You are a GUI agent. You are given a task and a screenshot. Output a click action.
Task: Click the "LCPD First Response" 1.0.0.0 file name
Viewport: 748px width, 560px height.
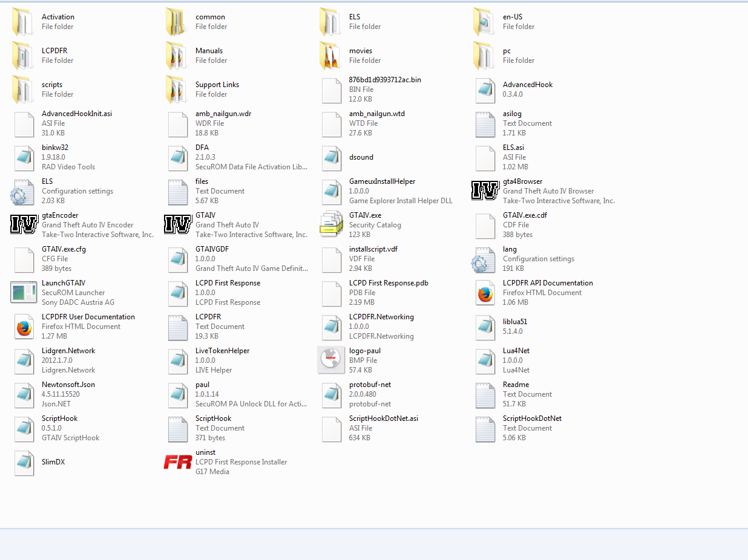point(228,283)
